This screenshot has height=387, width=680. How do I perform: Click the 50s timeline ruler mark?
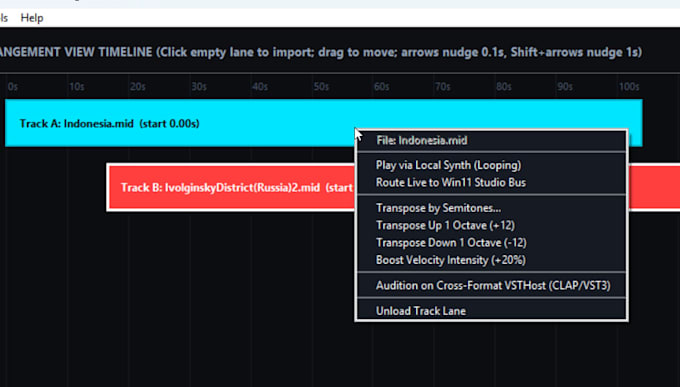[x=321, y=87]
